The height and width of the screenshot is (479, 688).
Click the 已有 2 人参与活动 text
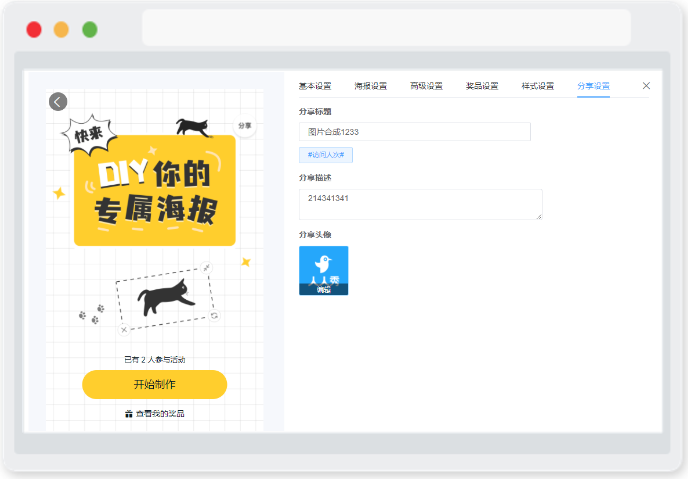[154, 360]
